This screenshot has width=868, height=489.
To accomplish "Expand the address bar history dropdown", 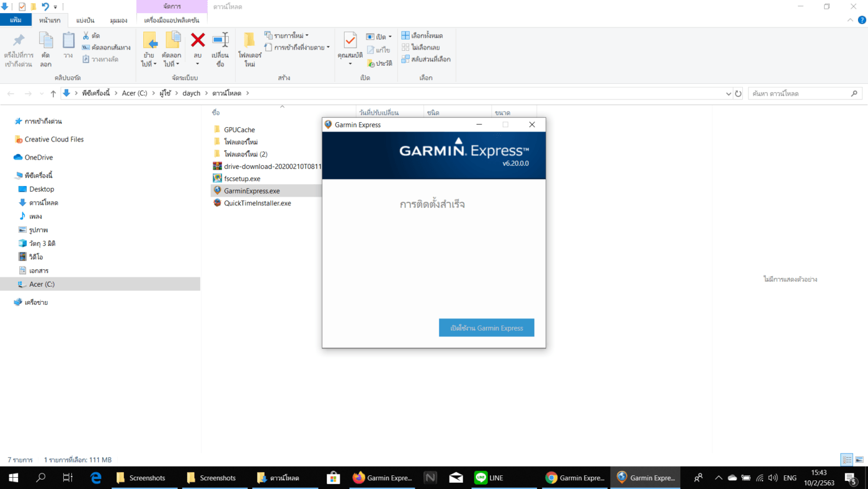I will point(728,94).
